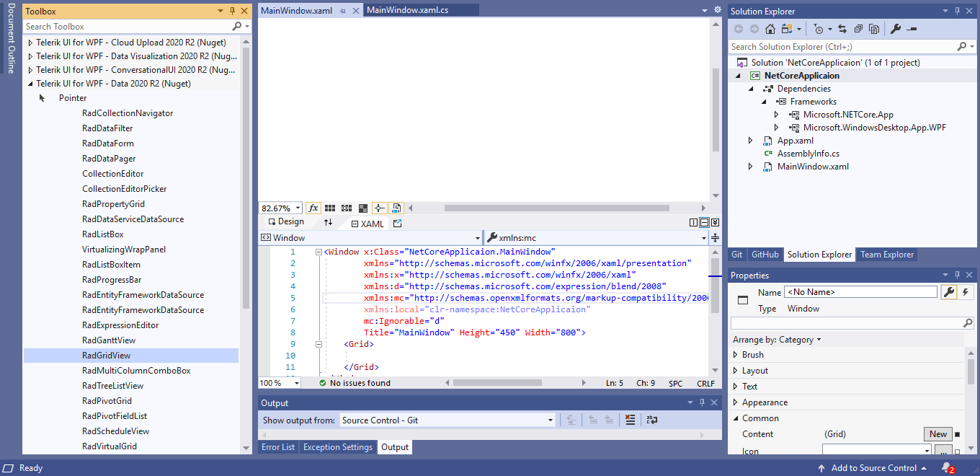Click the Content property marker square
The width and height of the screenshot is (980, 476).
(958, 434)
